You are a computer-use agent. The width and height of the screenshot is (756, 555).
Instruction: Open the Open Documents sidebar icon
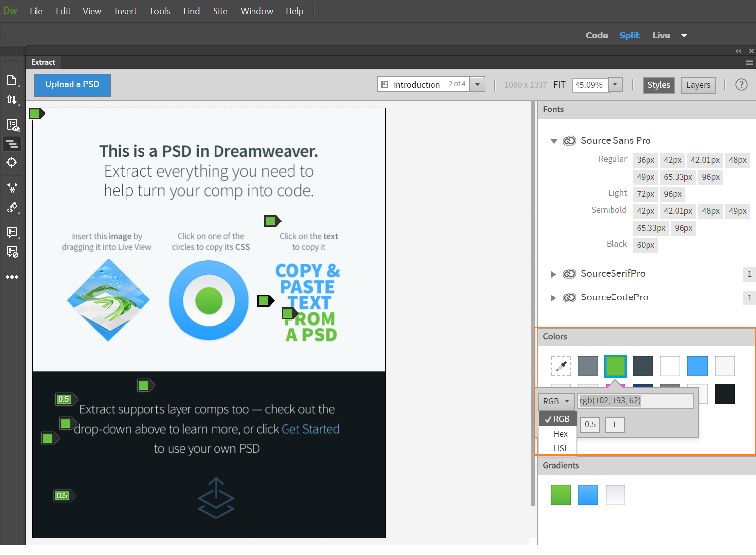[x=12, y=80]
